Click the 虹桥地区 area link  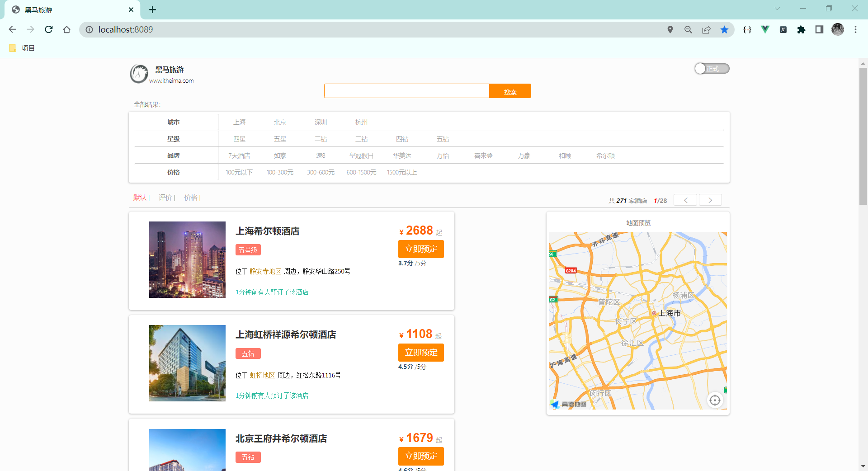pyautogui.click(x=262, y=375)
